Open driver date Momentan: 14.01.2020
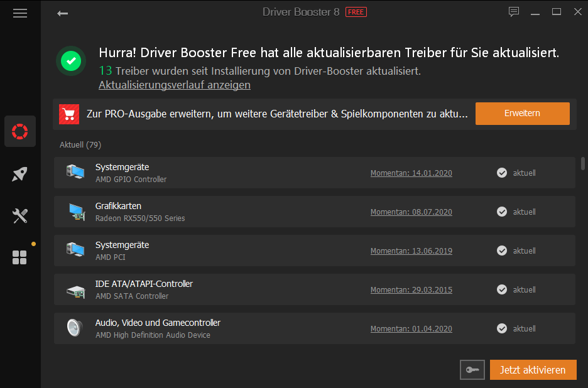This screenshot has width=588, height=388. tap(411, 173)
